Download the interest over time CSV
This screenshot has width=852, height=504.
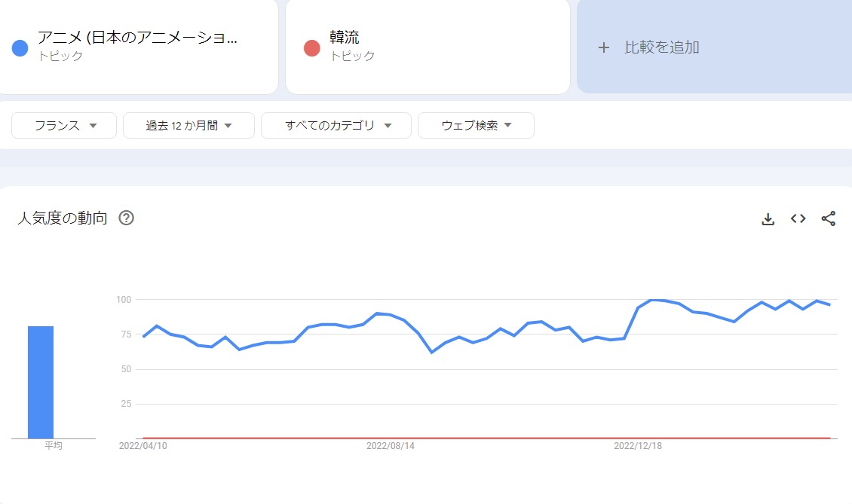768,219
